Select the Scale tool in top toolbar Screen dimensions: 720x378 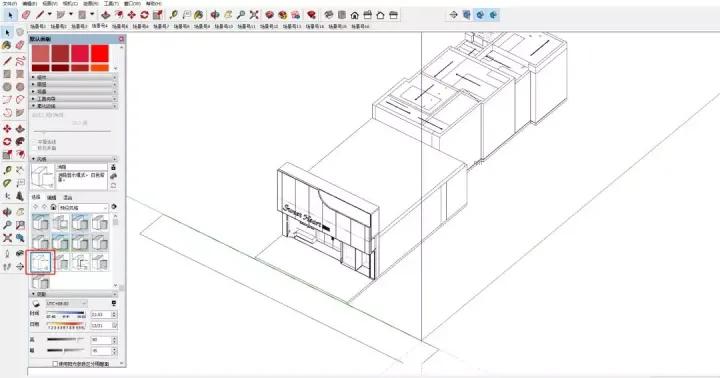pos(158,15)
